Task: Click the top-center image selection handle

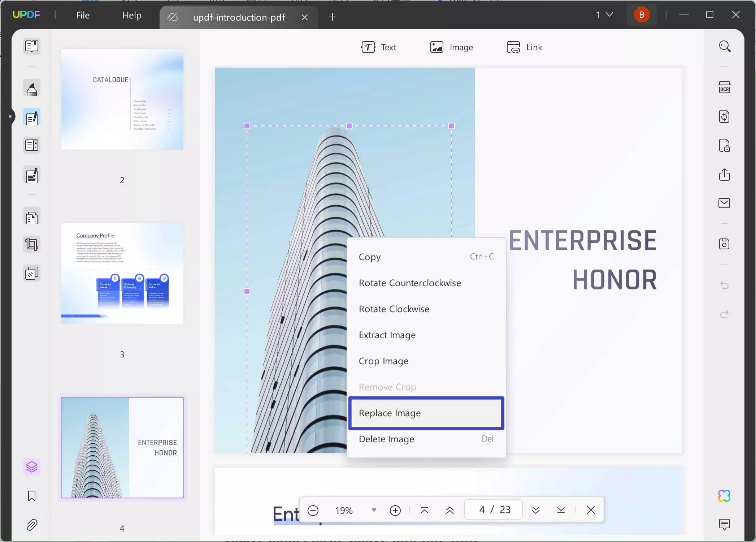Action: click(x=349, y=126)
